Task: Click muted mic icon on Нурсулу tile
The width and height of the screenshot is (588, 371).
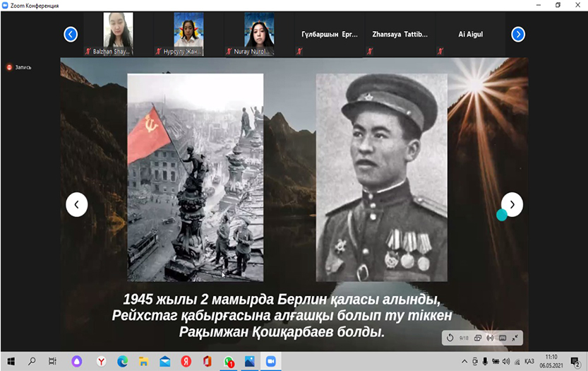Action: [x=159, y=51]
